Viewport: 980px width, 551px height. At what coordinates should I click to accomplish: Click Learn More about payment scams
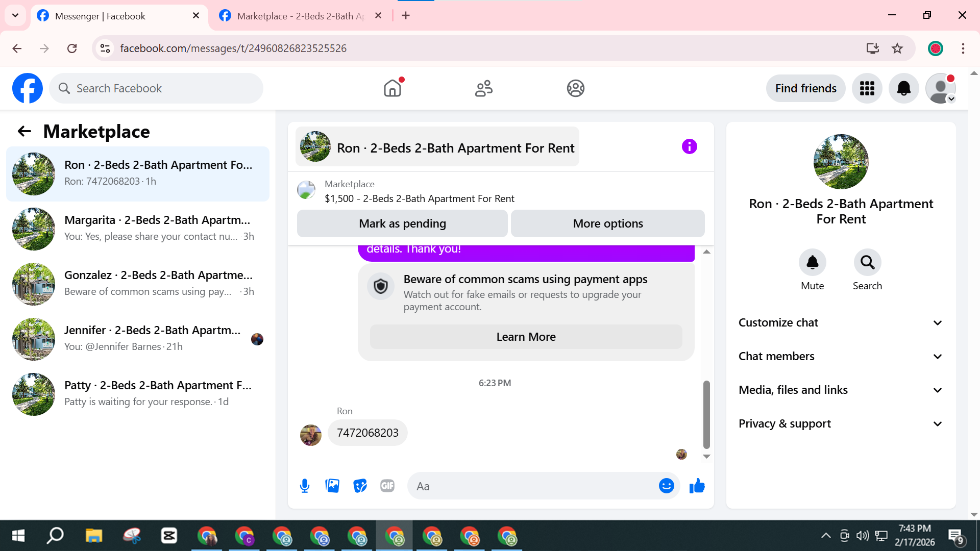(526, 337)
